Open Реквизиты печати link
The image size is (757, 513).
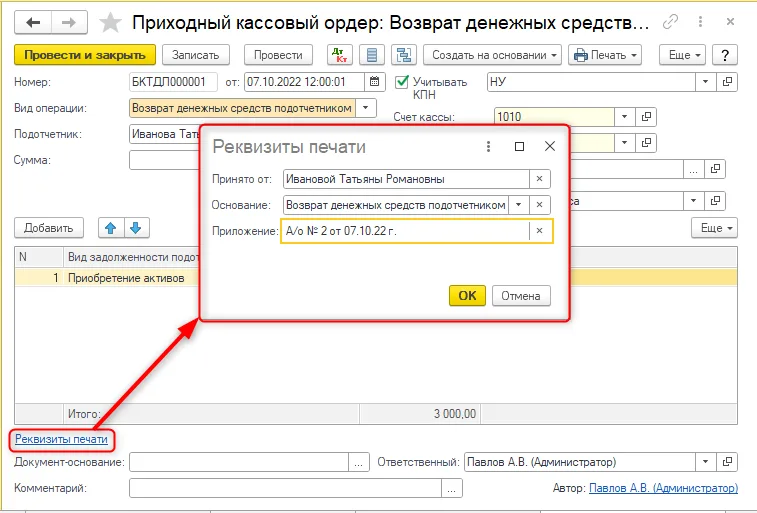(61, 439)
